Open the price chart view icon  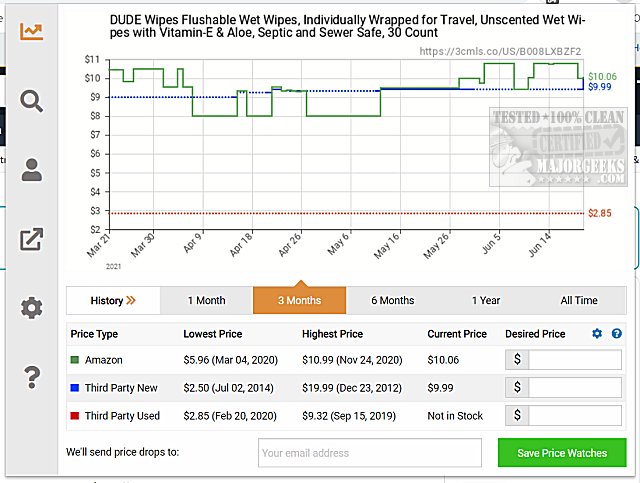pyautogui.click(x=32, y=31)
